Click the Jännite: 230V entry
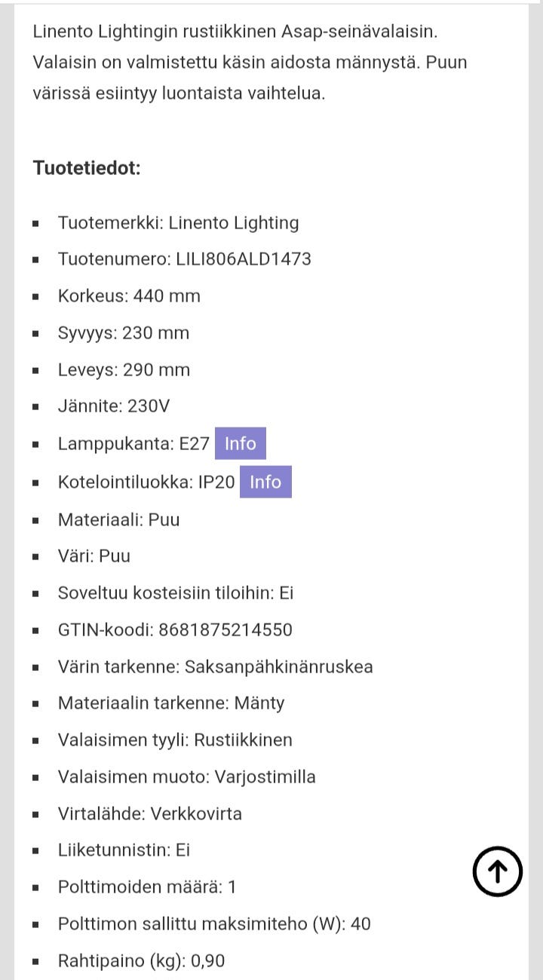Screen dimensions: 543x980 (x=114, y=406)
